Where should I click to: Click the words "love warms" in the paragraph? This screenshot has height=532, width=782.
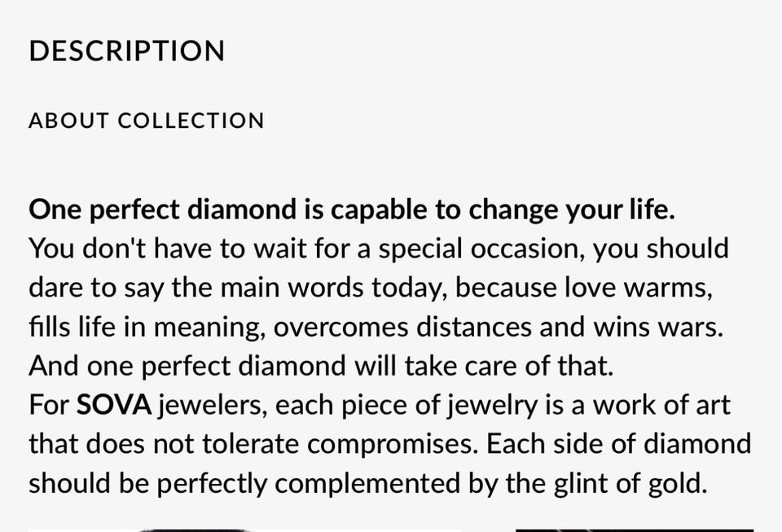point(639,288)
